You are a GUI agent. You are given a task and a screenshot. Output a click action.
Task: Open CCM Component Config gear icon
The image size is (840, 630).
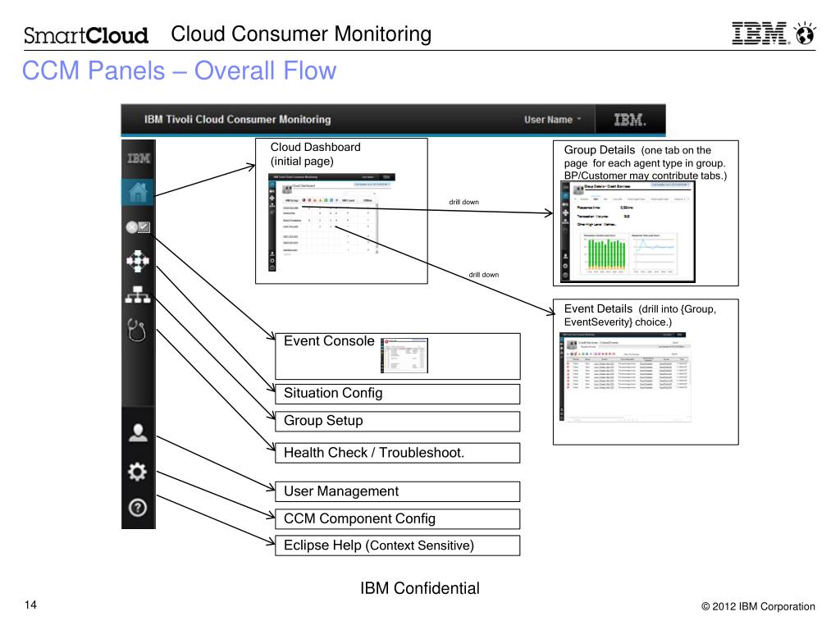pyautogui.click(x=138, y=472)
